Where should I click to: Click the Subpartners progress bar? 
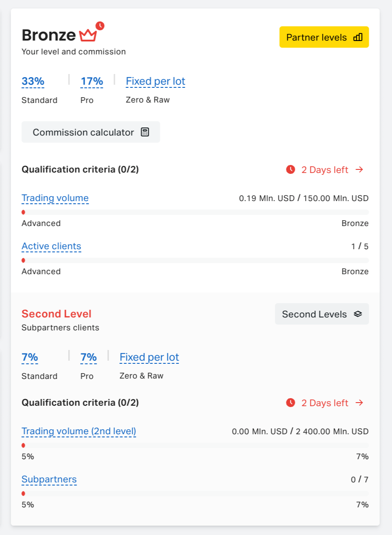tap(195, 494)
